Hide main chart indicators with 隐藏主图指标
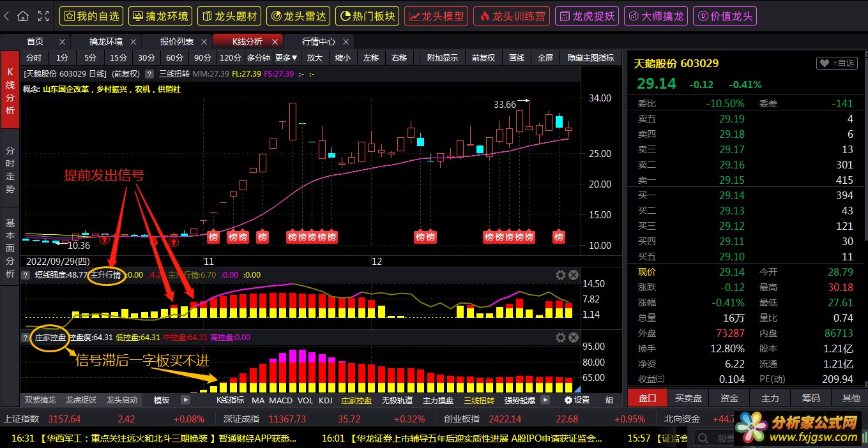The width and height of the screenshot is (868, 448). 591,57
